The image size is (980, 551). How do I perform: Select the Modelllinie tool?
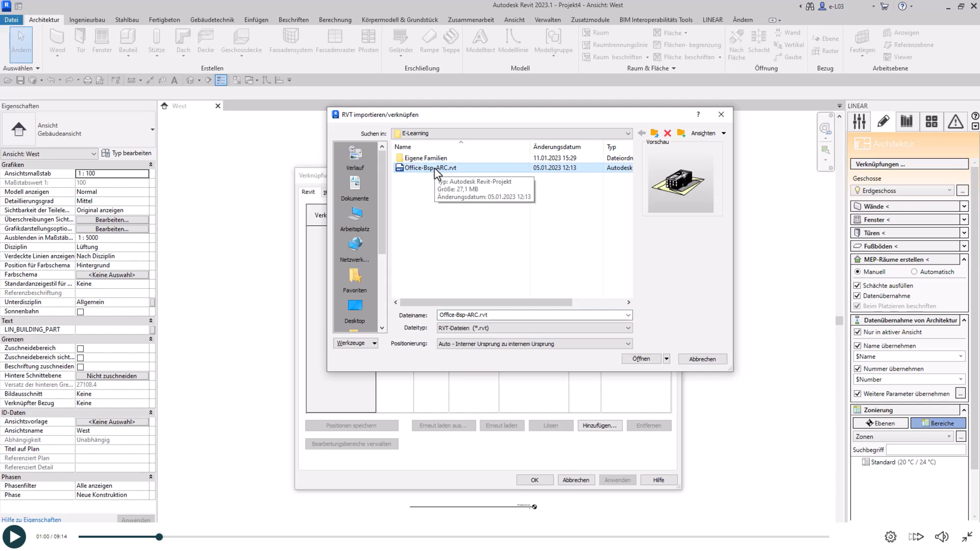[x=513, y=42]
